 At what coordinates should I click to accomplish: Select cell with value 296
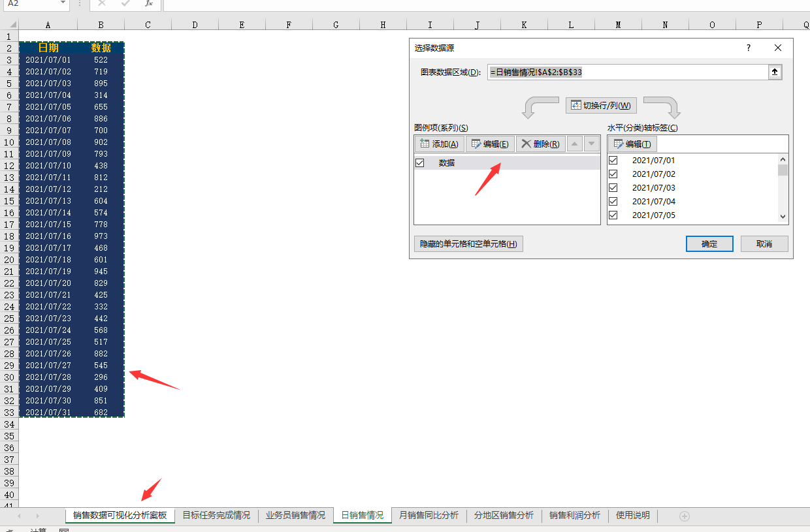click(x=101, y=377)
